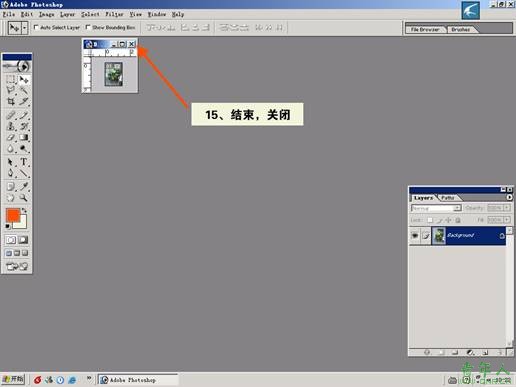
Task: Expand the Opacity value arrow
Action: click(x=507, y=208)
